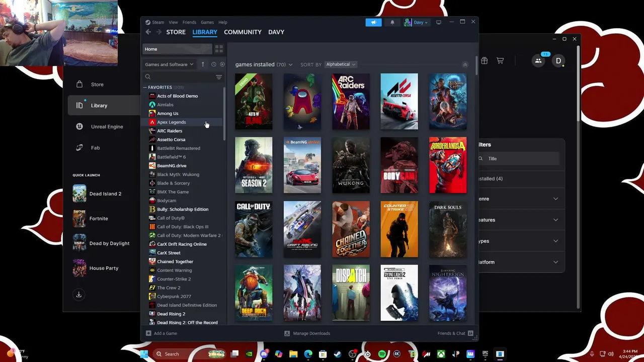This screenshot has height=362, width=644.
Task: Collapse the games installed shelf with double chevron
Action: [x=465, y=65]
